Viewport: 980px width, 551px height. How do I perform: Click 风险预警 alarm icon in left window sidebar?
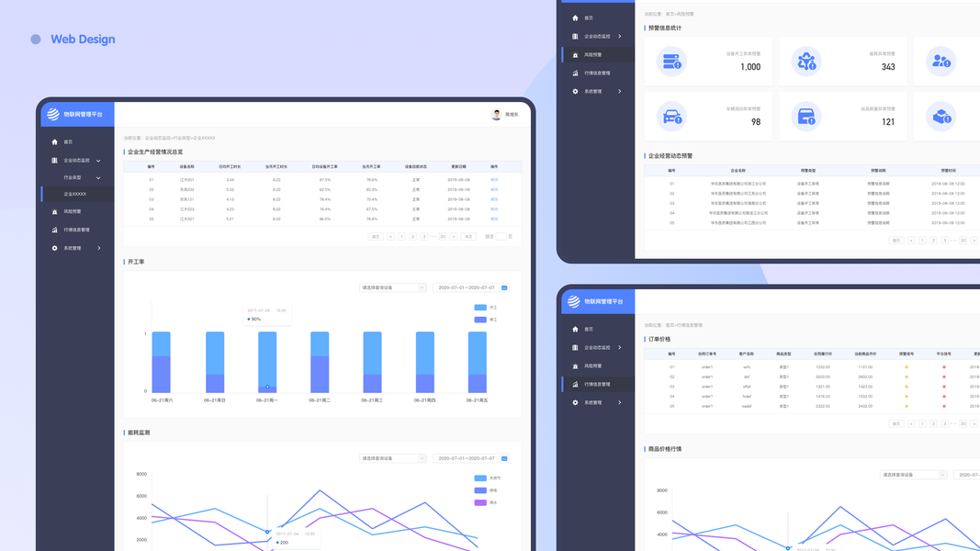point(54,212)
